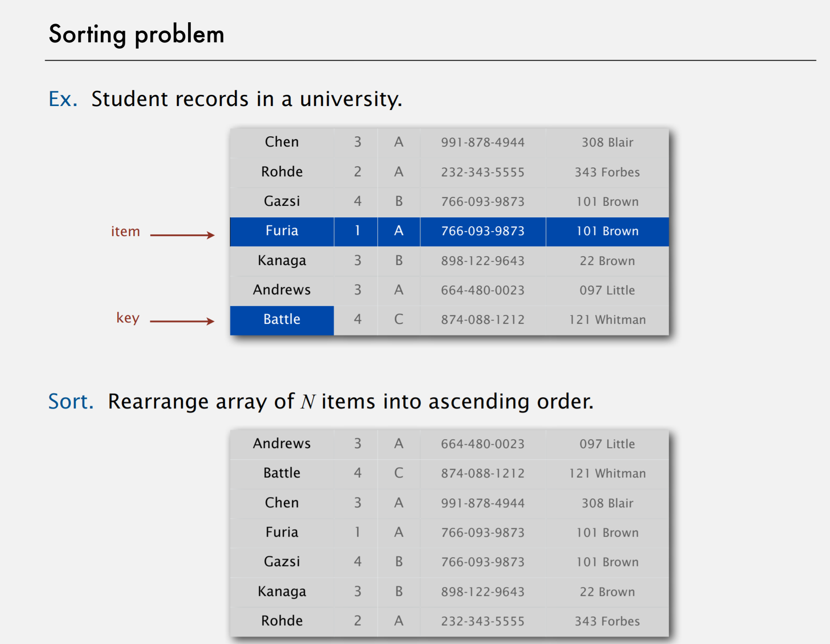Click the blue "Sort." label
The height and width of the screenshot is (644, 830).
click(71, 402)
